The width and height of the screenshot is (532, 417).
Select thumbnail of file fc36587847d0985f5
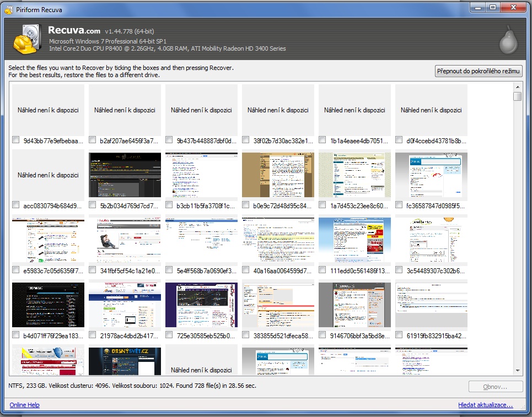[x=431, y=175]
